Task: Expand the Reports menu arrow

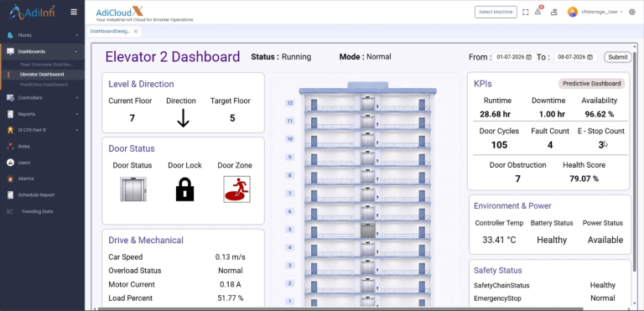Action: pyautogui.click(x=77, y=114)
